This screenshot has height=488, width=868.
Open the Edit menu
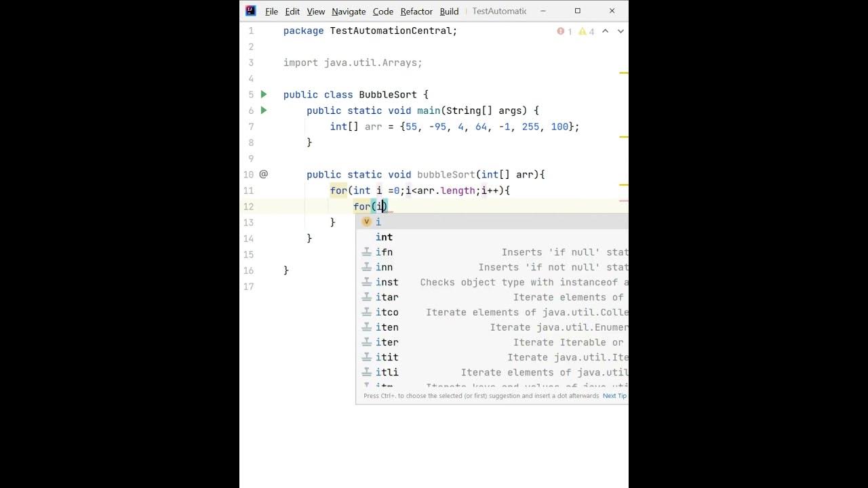click(292, 12)
